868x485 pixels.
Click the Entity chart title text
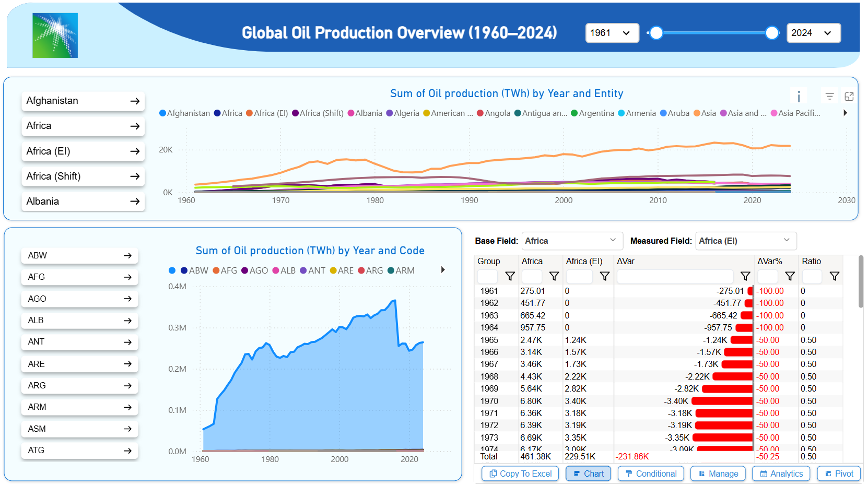coord(507,93)
